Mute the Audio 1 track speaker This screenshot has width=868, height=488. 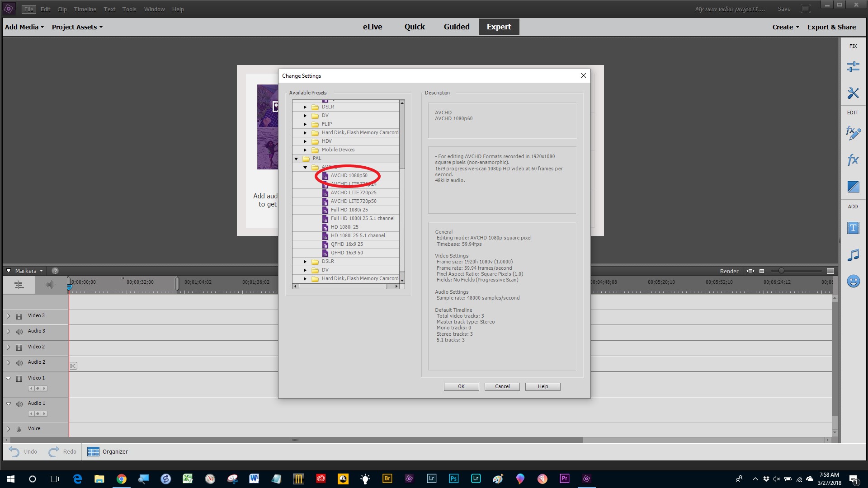[x=19, y=404]
